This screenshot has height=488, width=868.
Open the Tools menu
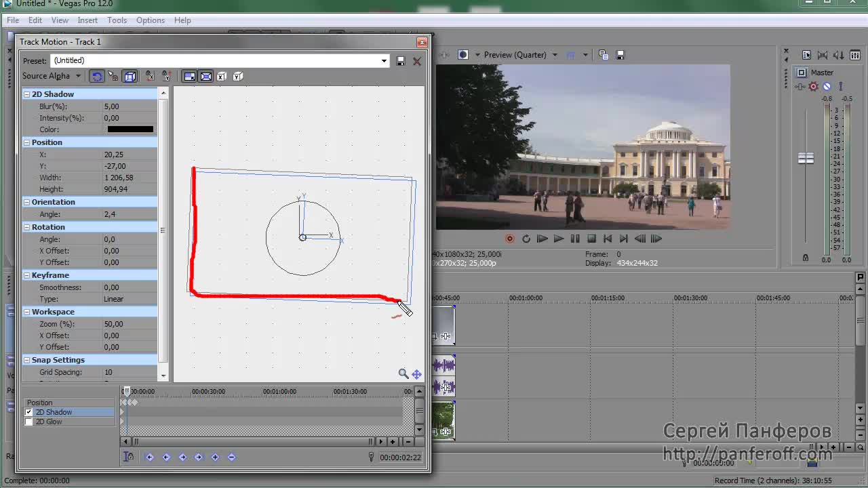pos(117,20)
